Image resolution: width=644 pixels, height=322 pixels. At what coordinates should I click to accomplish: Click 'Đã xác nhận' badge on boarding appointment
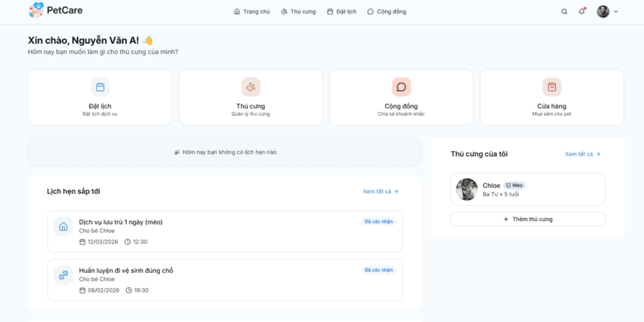tap(379, 221)
